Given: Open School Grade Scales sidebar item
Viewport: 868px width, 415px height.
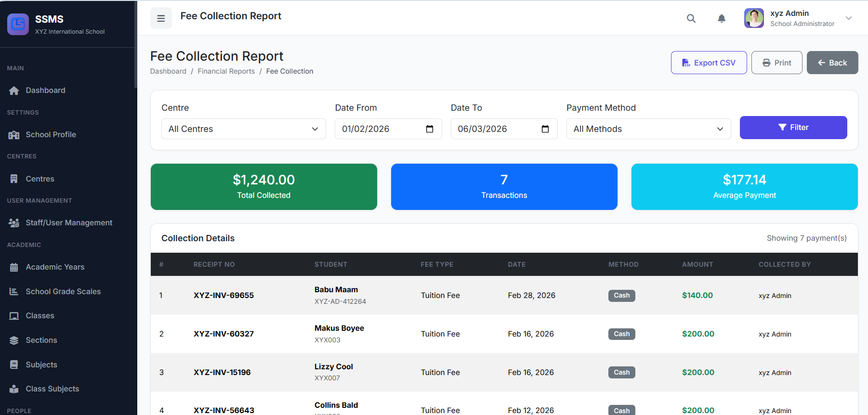Looking at the screenshot, I should pos(63,292).
